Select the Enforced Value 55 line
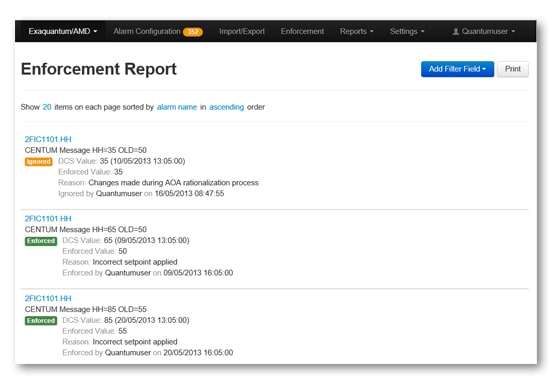 click(95, 331)
